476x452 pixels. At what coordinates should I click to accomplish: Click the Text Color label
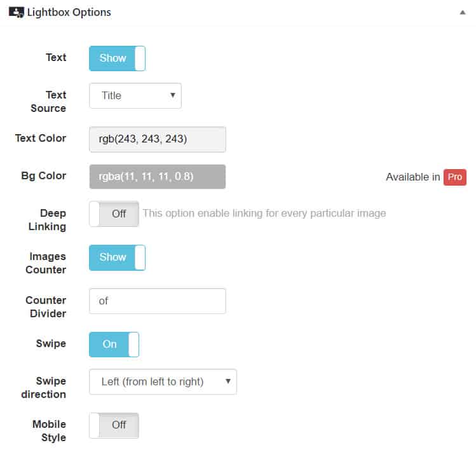click(41, 138)
